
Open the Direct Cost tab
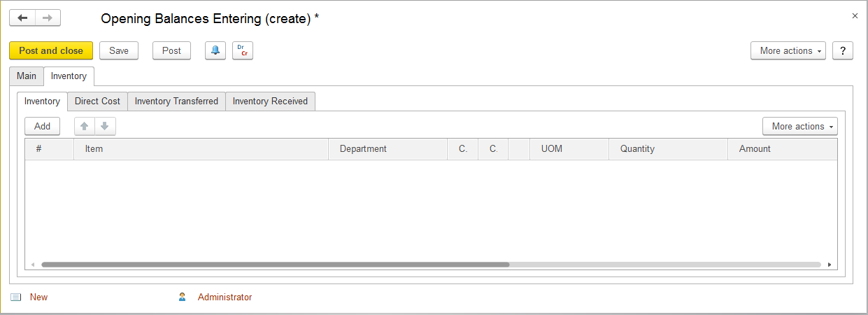[x=97, y=101]
